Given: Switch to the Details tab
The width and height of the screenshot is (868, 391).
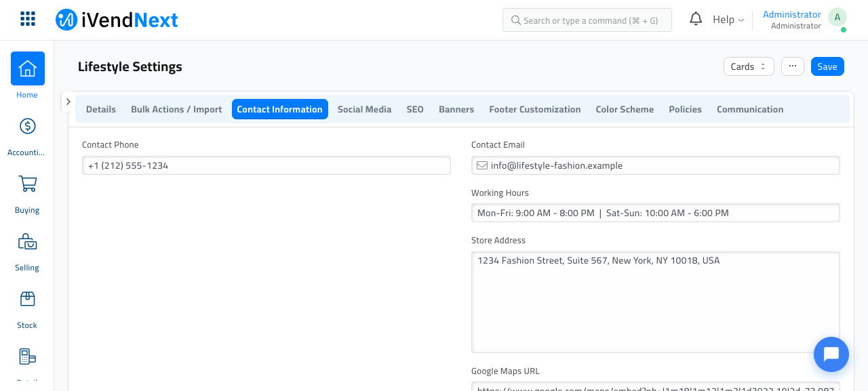Looking at the screenshot, I should coord(101,109).
